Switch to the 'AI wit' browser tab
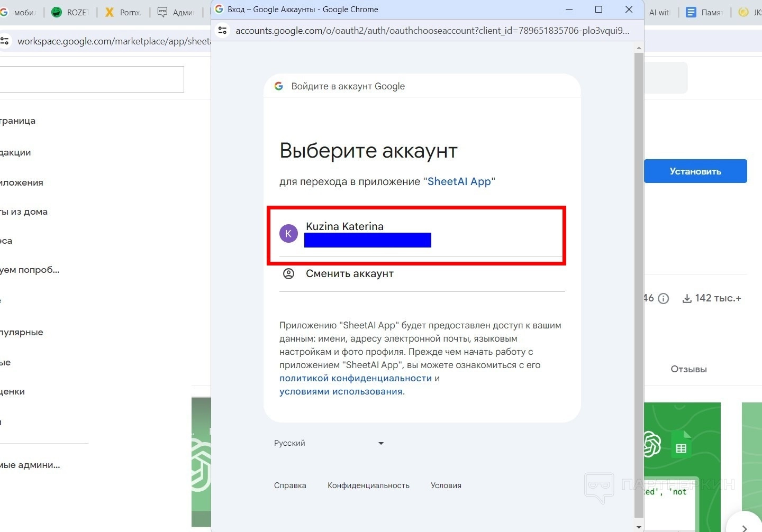The image size is (762, 532). [659, 12]
